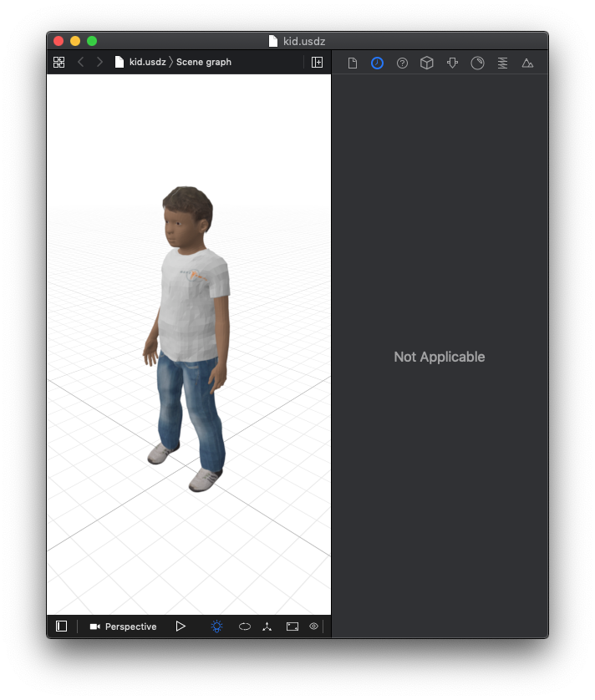Zoom the window with green button
The height and width of the screenshot is (700, 595).
click(92, 41)
